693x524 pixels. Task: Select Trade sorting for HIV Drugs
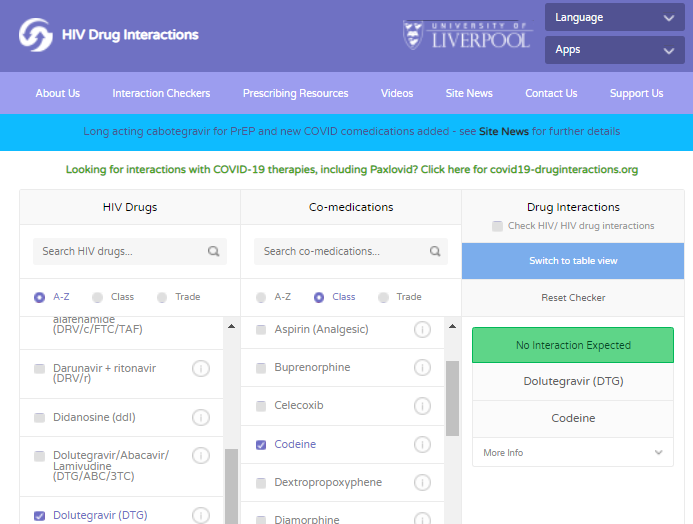click(162, 297)
